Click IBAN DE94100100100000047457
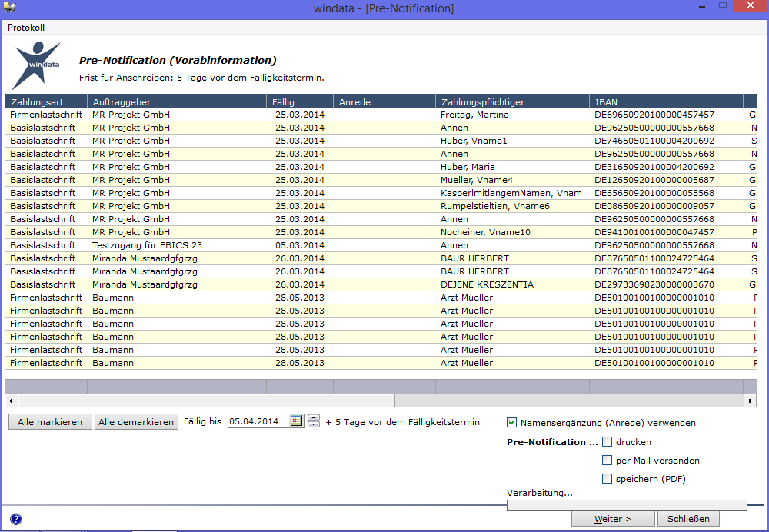Image resolution: width=769 pixels, height=532 pixels. point(654,232)
